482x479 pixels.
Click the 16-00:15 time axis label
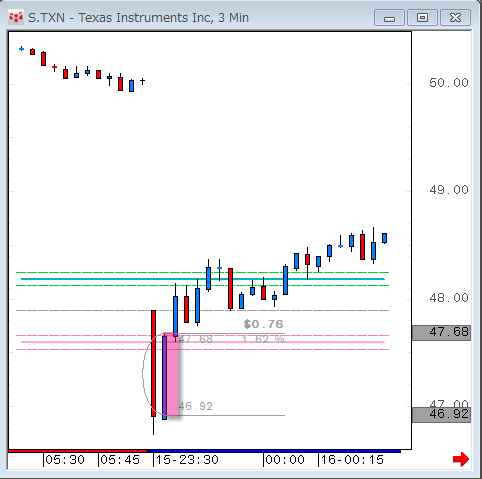point(352,460)
